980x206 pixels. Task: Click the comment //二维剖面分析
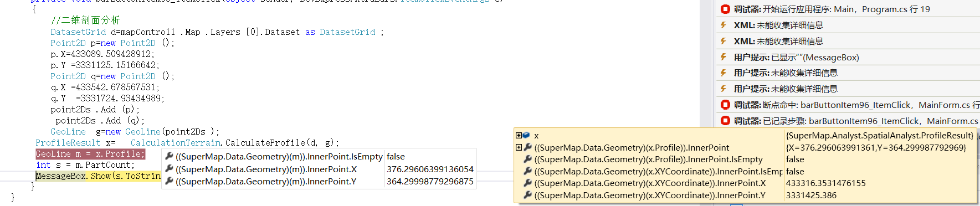(85, 20)
